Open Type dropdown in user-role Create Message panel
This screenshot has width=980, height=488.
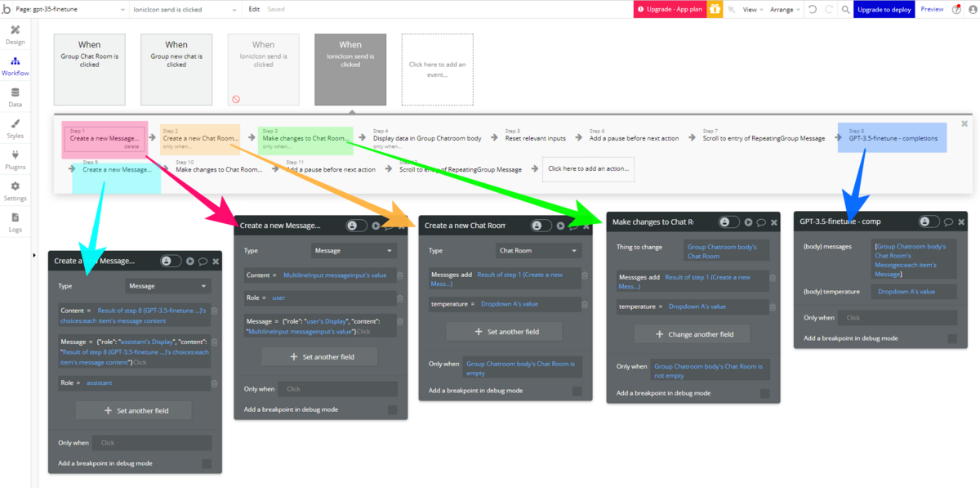click(354, 251)
